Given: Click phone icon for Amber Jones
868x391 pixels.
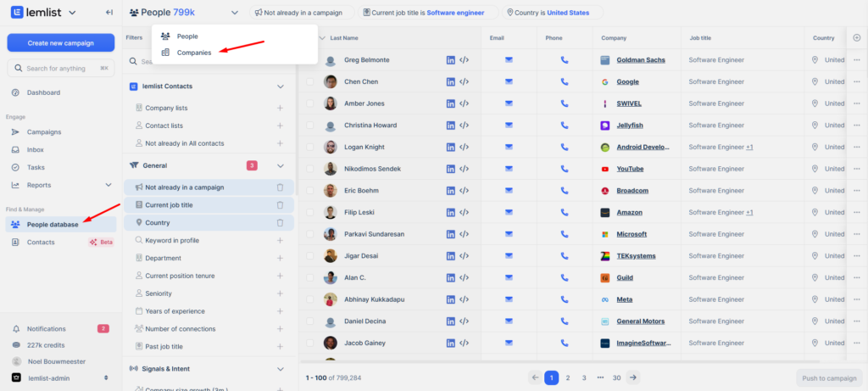Looking at the screenshot, I should click(x=565, y=103).
